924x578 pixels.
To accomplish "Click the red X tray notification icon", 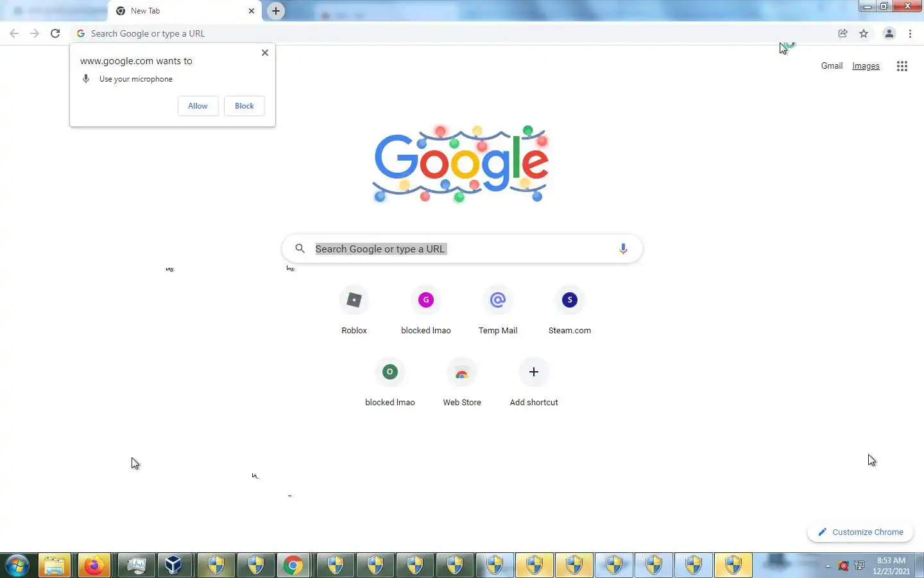I will (x=843, y=566).
